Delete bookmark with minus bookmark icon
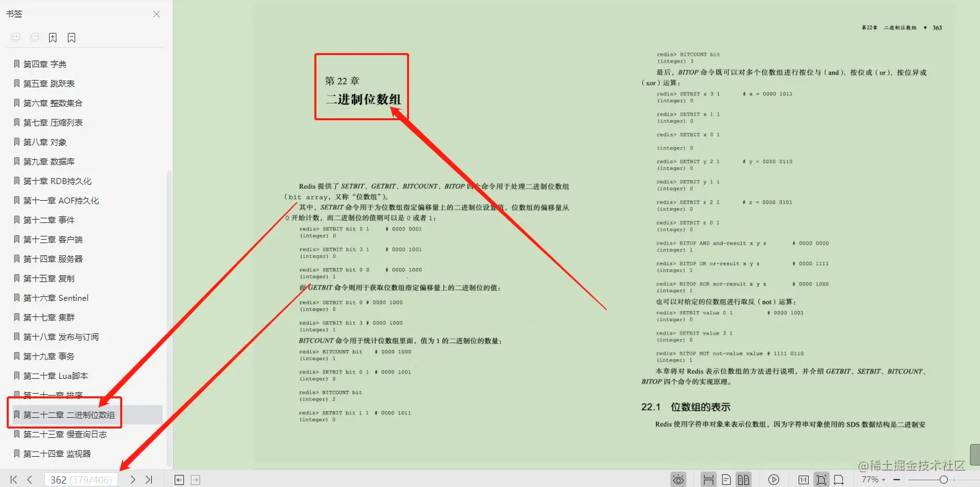The height and width of the screenshot is (487, 980). click(x=71, y=38)
